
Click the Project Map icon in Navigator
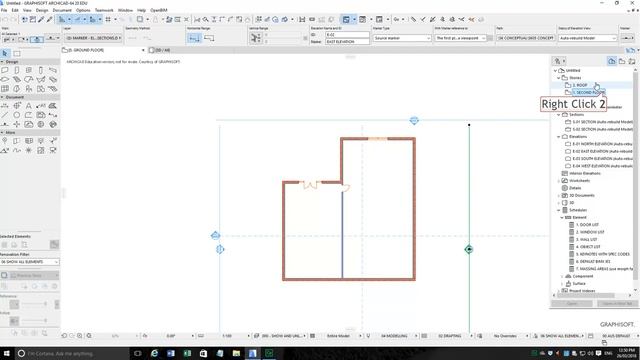tap(611, 61)
